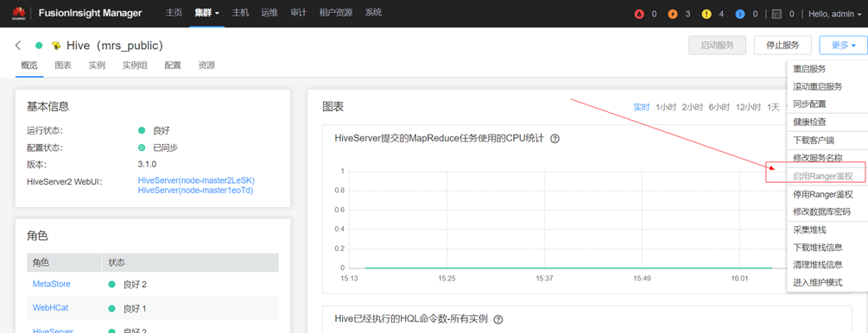
Task: Select the 1小时 chart time range
Action: [x=666, y=107]
